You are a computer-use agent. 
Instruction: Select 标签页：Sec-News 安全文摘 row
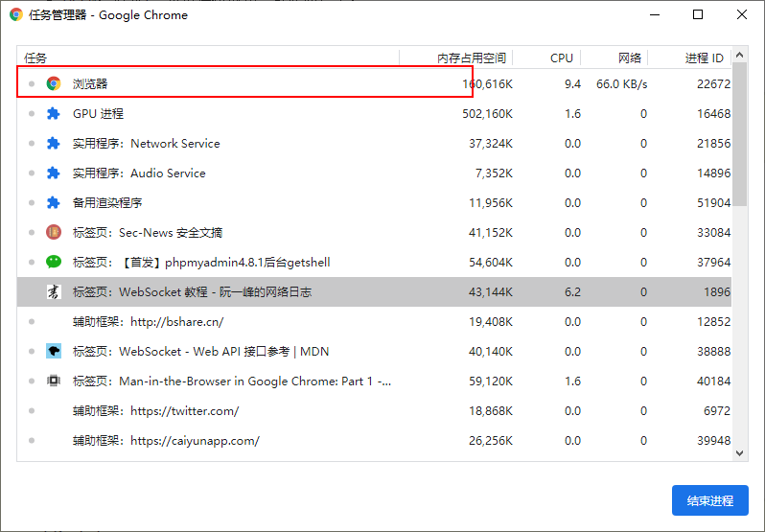[x=374, y=233]
